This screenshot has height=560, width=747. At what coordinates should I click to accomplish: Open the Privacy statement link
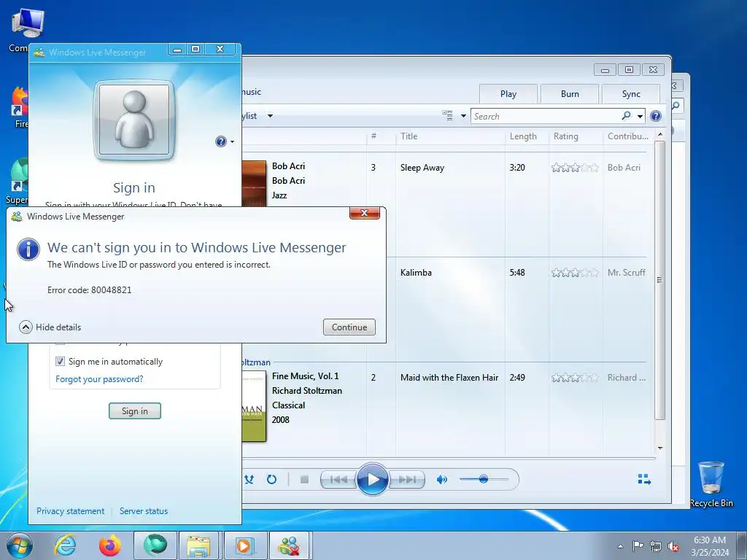click(x=71, y=511)
